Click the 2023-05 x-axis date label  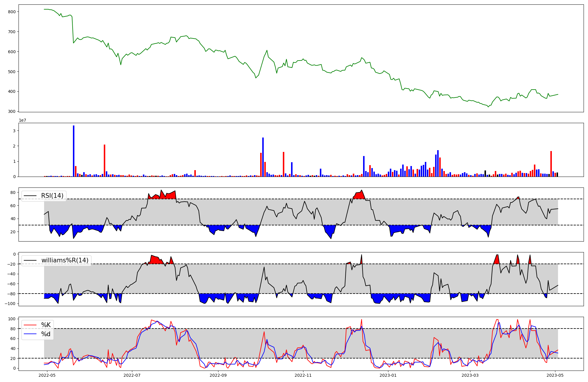[555, 375]
